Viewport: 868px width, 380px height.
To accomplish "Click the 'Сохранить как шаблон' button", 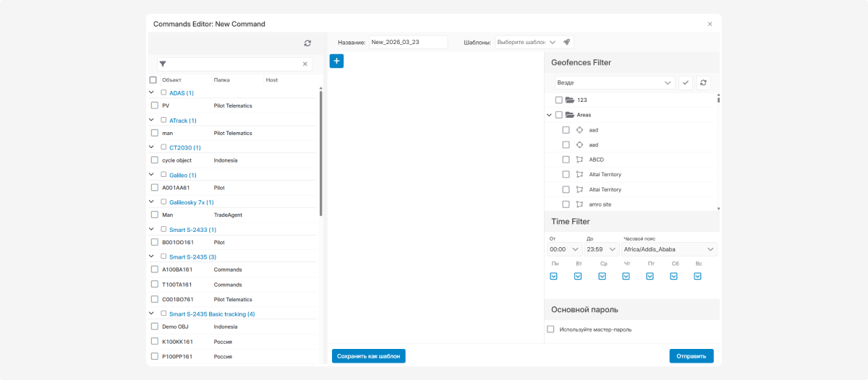I will pyautogui.click(x=369, y=355).
